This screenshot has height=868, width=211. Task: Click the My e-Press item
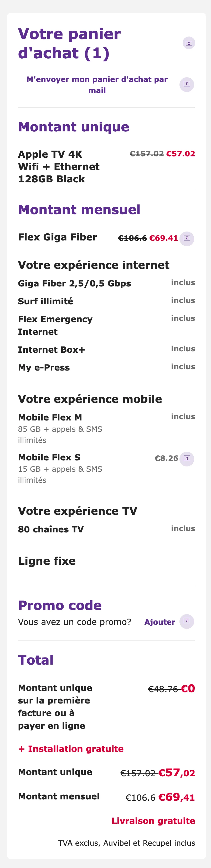(44, 368)
